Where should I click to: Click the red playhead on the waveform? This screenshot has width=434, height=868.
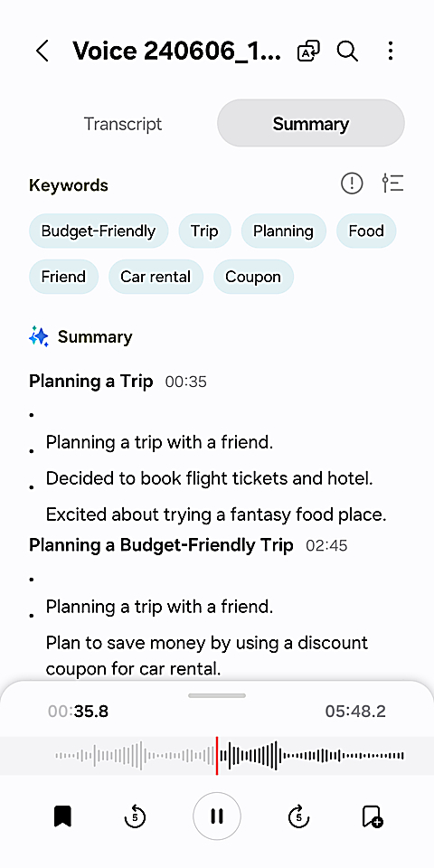(x=216, y=756)
